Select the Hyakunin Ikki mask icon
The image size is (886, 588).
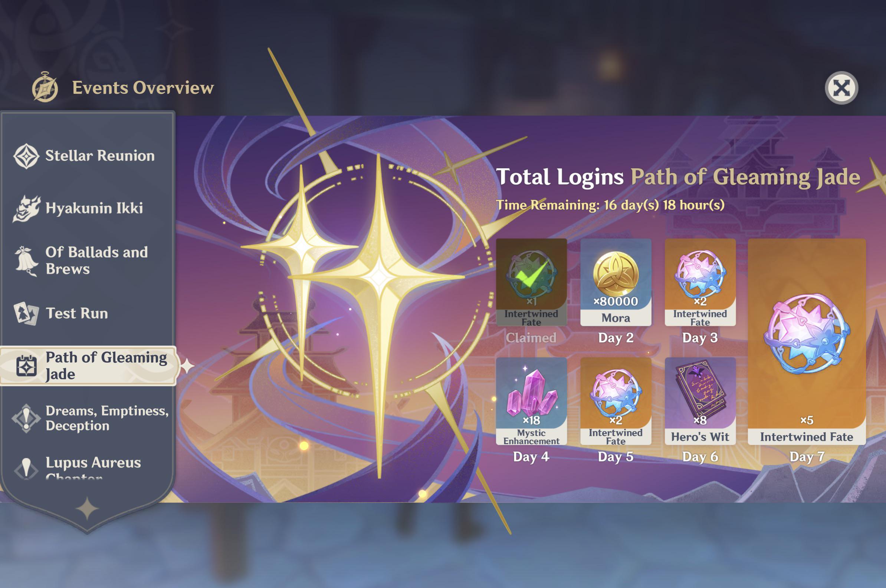tap(26, 208)
